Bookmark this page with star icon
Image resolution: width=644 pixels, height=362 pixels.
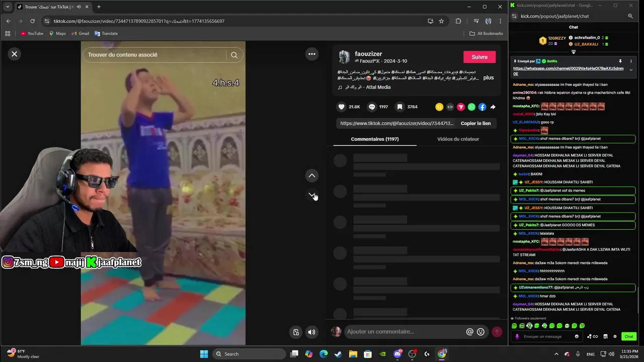point(441,21)
